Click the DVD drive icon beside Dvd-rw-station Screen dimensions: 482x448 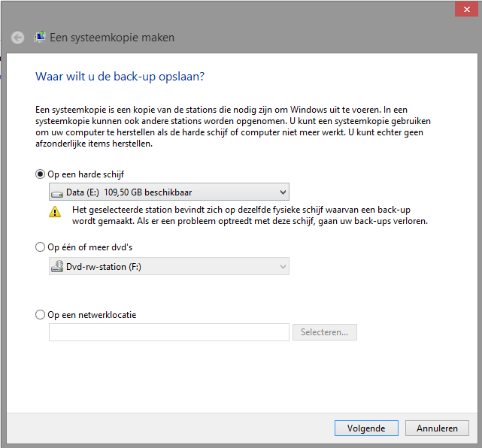click(57, 266)
